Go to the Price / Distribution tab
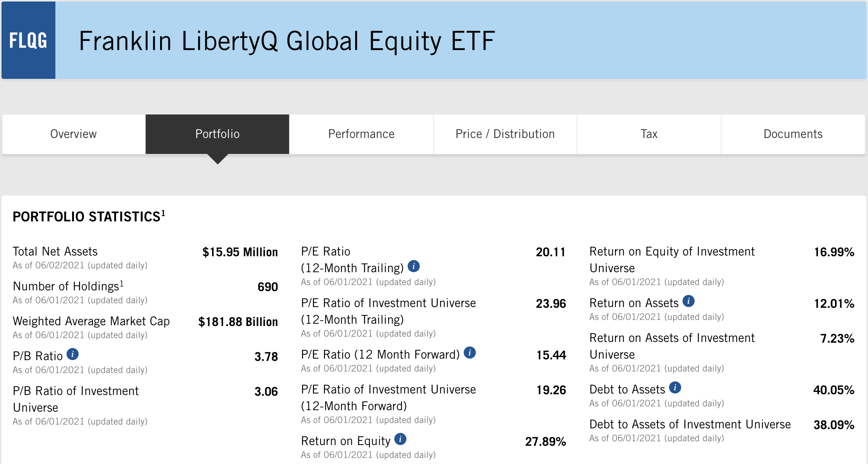This screenshot has height=464, width=868. coord(505,134)
